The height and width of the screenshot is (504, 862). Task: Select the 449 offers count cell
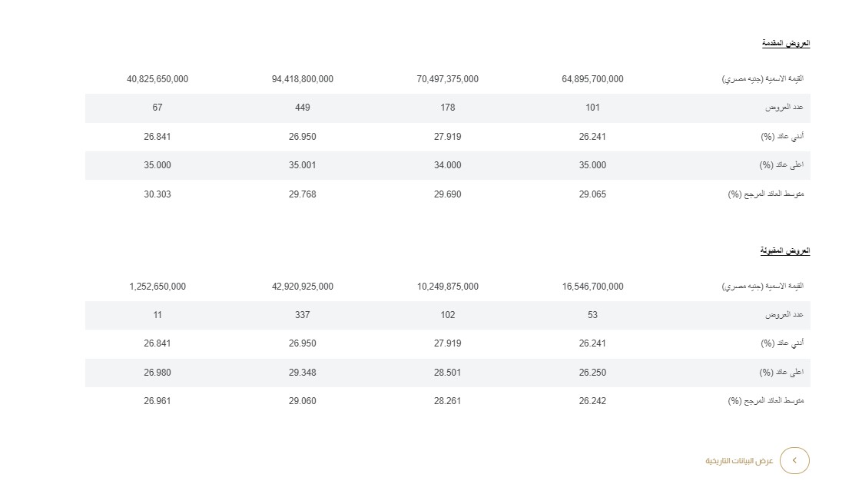303,108
